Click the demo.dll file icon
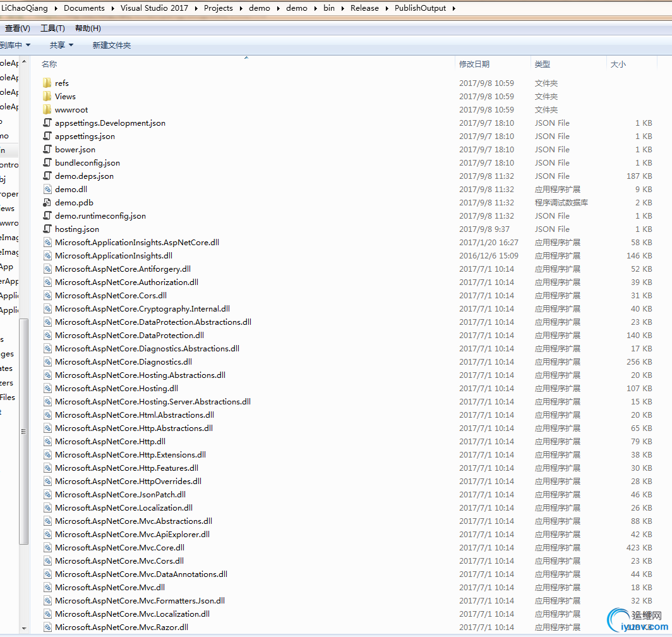Image resolution: width=672 pixels, height=637 pixels. tap(47, 189)
